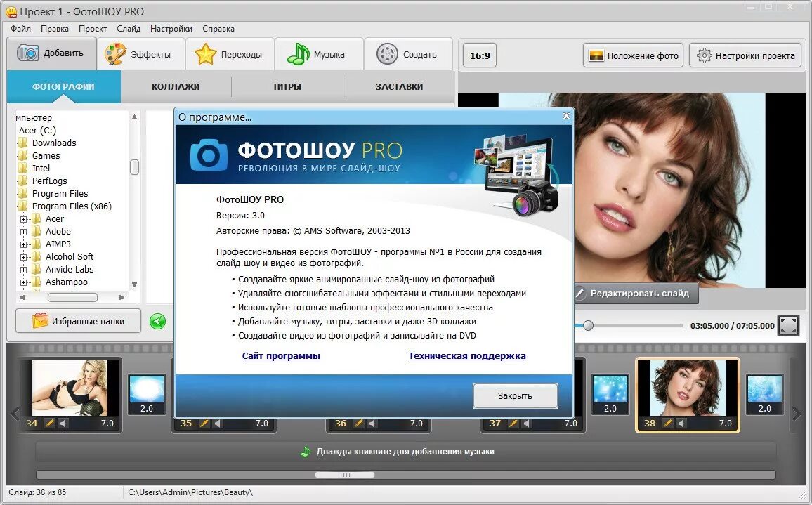This screenshot has width=812, height=505.
Task: Open the Сайт программы link
Action: point(281,356)
